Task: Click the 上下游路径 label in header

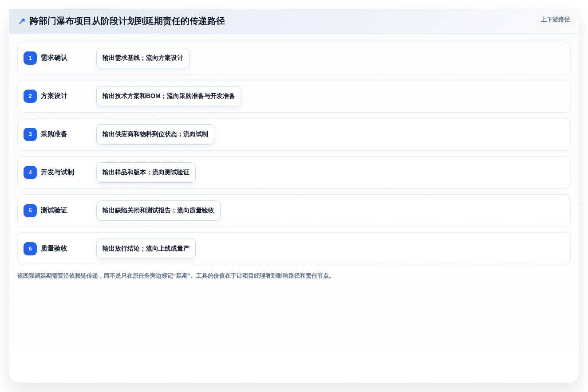Action: (x=555, y=20)
